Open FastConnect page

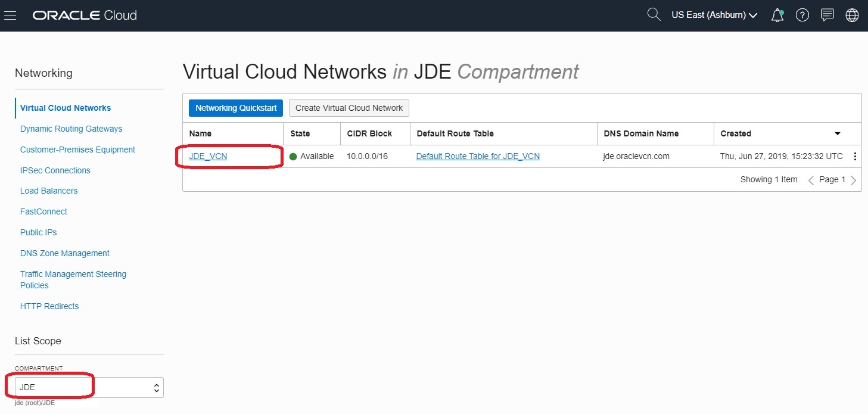click(43, 211)
